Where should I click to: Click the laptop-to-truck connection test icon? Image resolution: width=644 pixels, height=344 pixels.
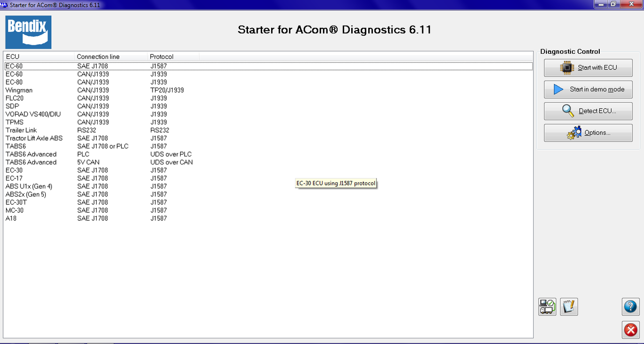(547, 306)
